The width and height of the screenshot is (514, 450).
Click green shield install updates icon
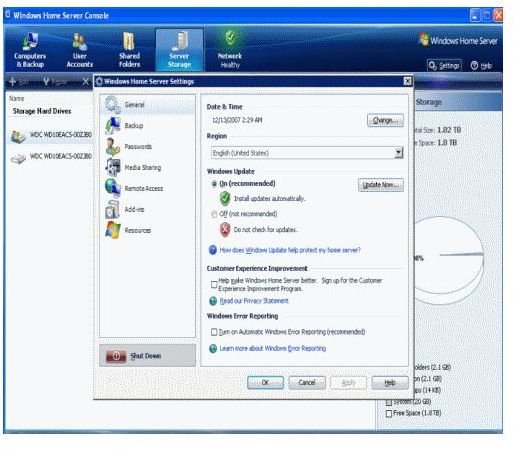click(225, 198)
